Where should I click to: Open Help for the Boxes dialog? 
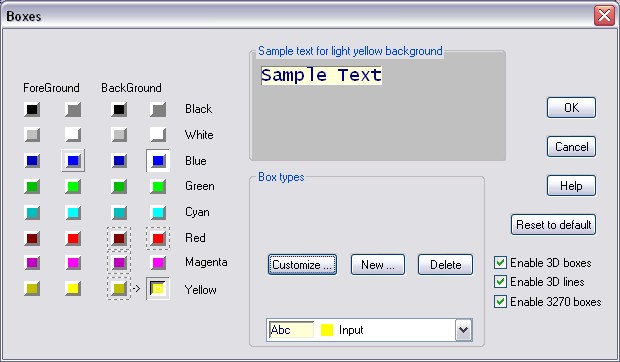571,186
